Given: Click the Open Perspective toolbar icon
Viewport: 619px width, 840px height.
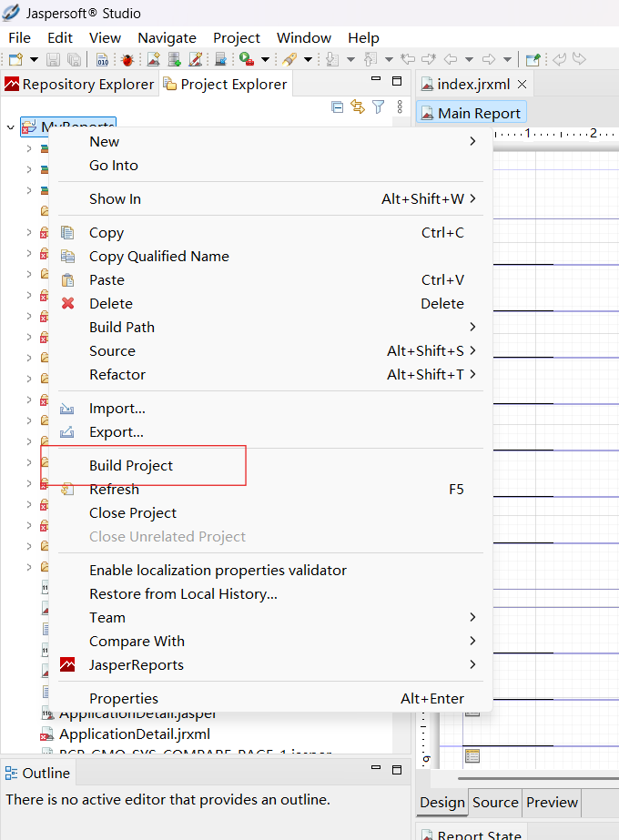Looking at the screenshot, I should (533, 59).
